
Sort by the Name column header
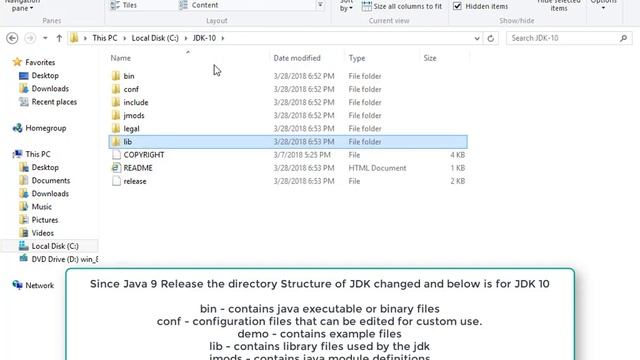click(x=121, y=58)
